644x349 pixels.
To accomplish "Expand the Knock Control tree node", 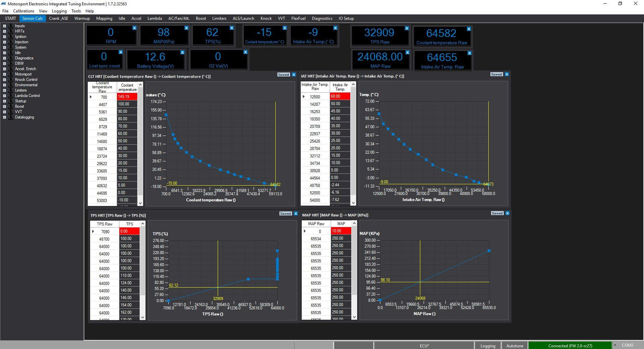I will [4, 79].
